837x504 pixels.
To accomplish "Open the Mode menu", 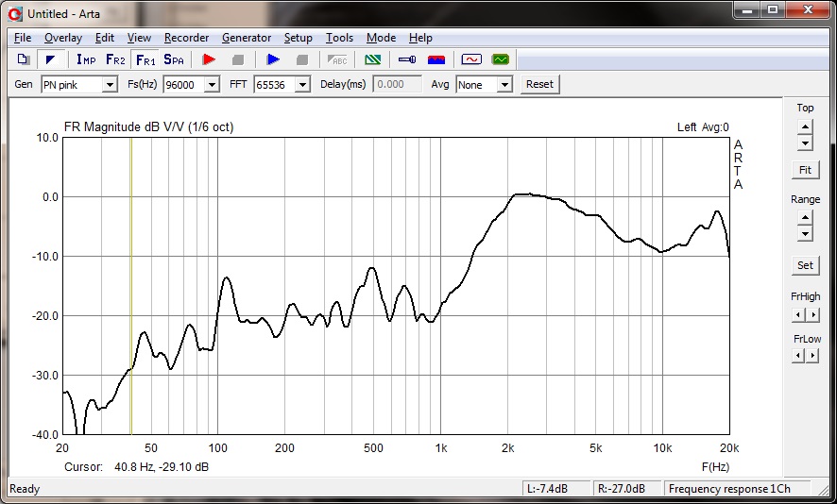I will (381, 38).
